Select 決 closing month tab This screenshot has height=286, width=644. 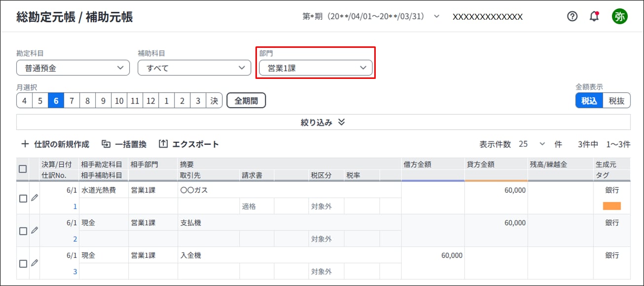214,101
